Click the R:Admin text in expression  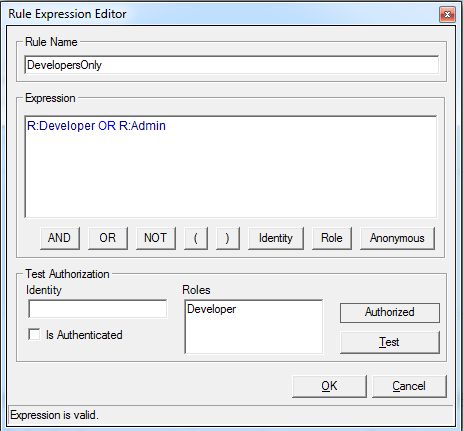(x=142, y=126)
